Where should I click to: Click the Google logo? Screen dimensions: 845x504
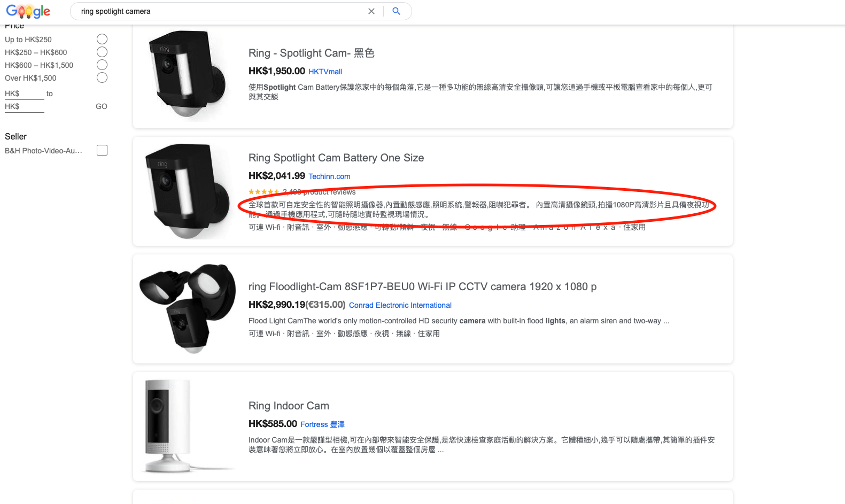28,11
